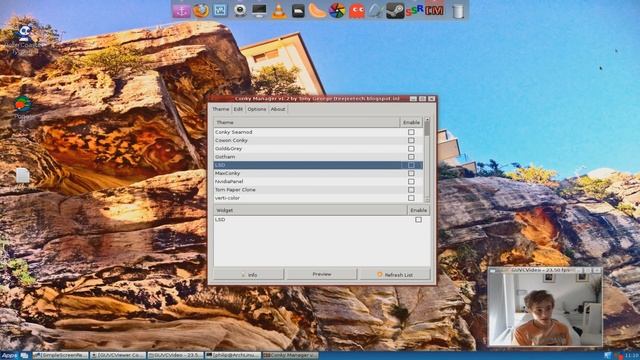This screenshot has width=640, height=360.
Task: Open the Popcorn desktop icon
Action: pos(24,104)
